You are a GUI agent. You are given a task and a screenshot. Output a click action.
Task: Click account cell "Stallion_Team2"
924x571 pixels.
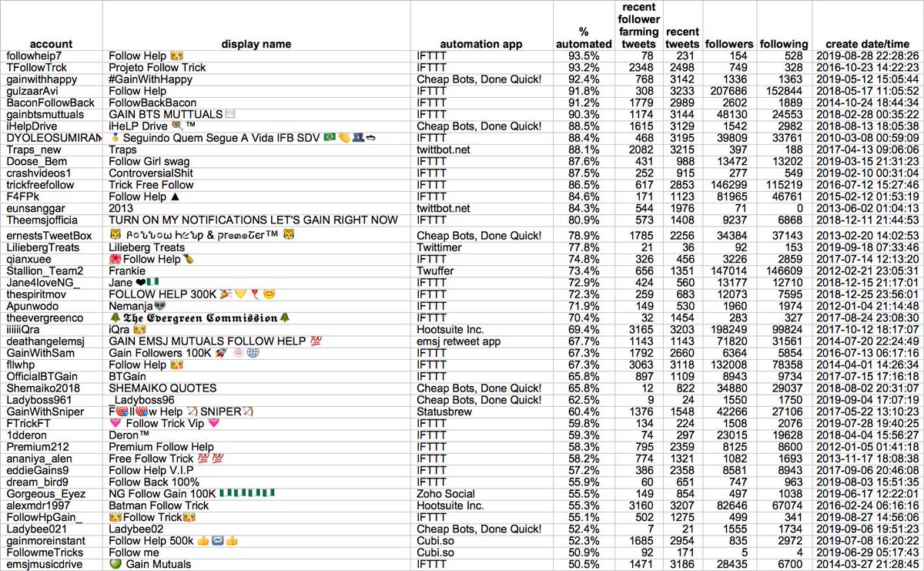click(44, 270)
